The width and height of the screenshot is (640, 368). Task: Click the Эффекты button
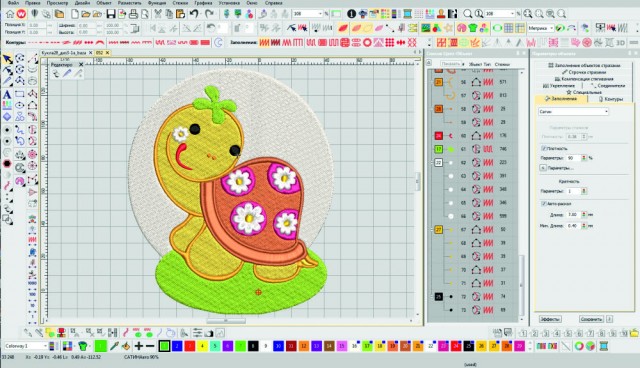coord(550,319)
